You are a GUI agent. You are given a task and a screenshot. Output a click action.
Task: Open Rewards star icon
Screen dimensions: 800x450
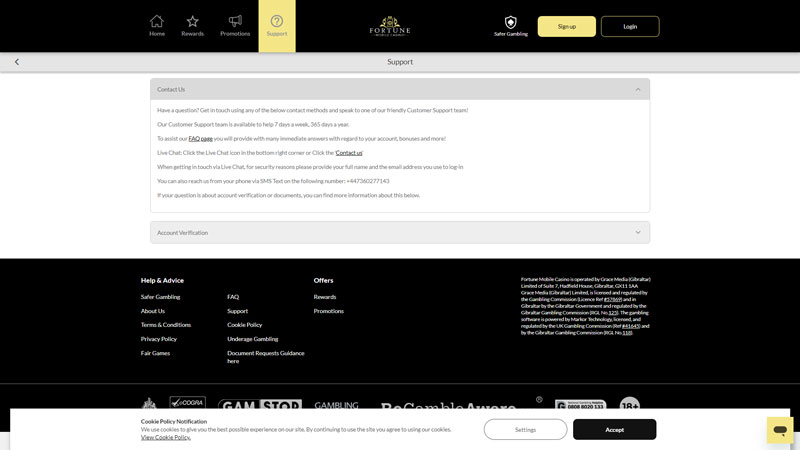(x=192, y=26)
